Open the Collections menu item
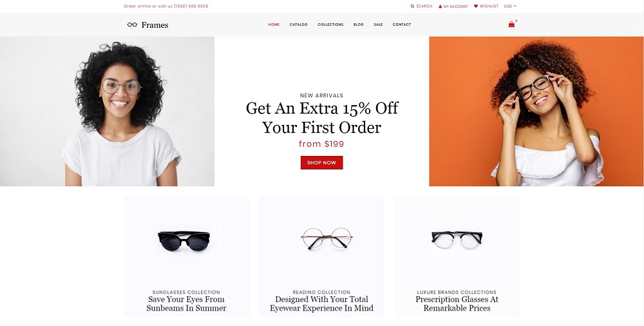 click(x=330, y=24)
